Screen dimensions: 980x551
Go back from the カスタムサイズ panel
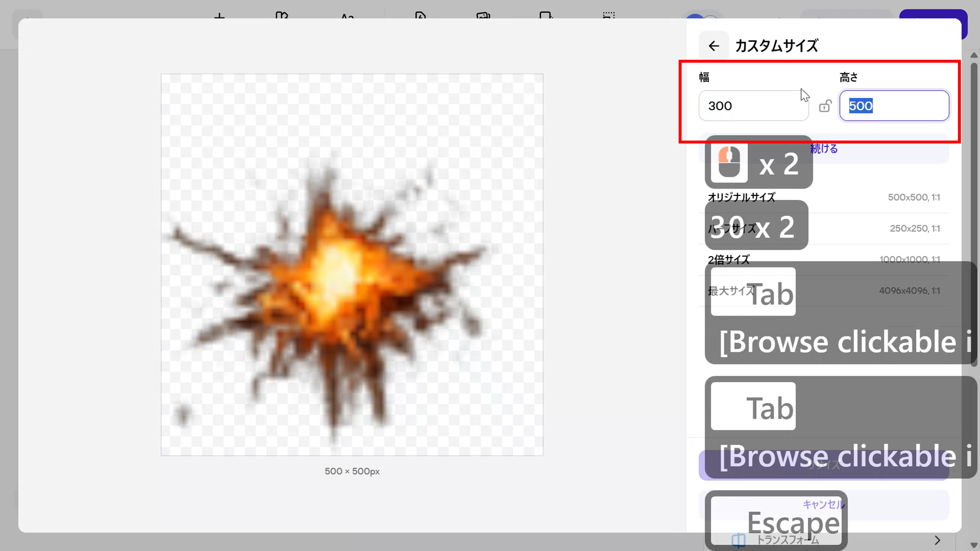pyautogui.click(x=713, y=46)
